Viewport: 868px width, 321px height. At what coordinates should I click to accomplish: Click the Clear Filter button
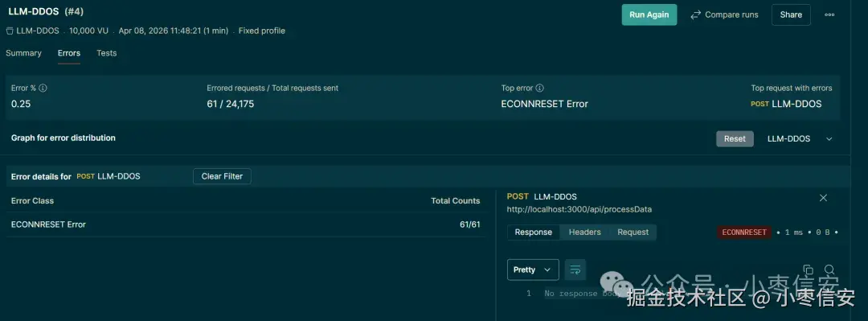[222, 176]
